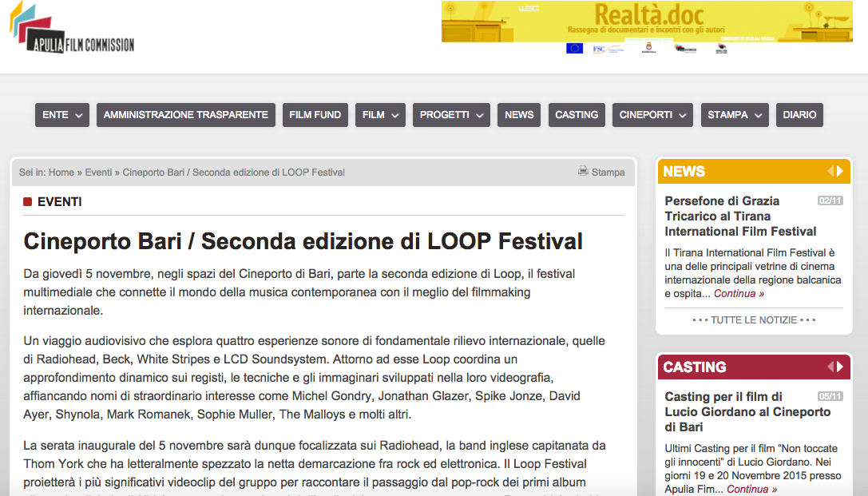Screen dimensions: 868x496
Task: Click the NEWS panel header title
Action: click(x=684, y=172)
